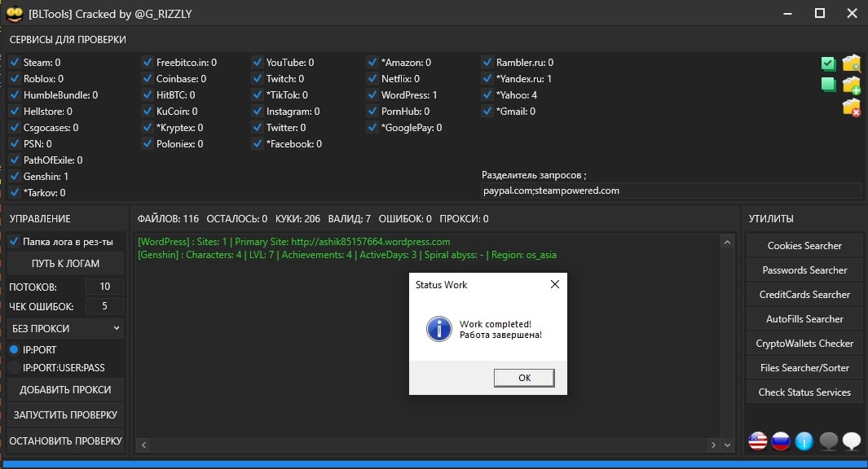Image resolution: width=868 pixels, height=469 pixels.
Task: Toggle the Genshin service checkbox
Action: coord(15,177)
